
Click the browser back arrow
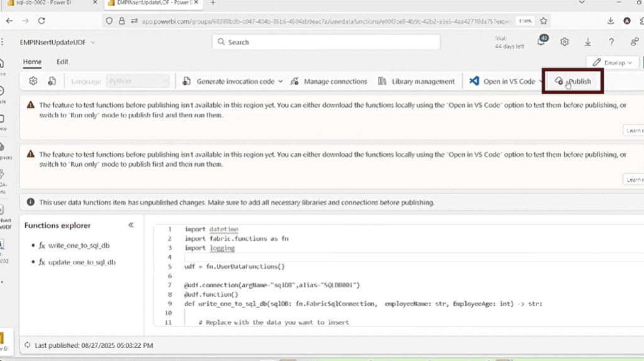(x=9, y=21)
